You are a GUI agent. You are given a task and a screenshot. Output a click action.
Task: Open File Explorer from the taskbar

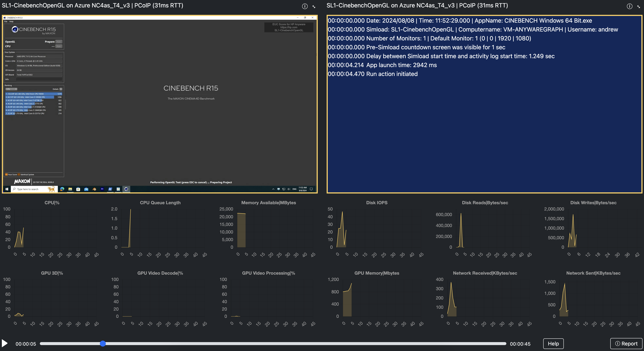click(70, 189)
